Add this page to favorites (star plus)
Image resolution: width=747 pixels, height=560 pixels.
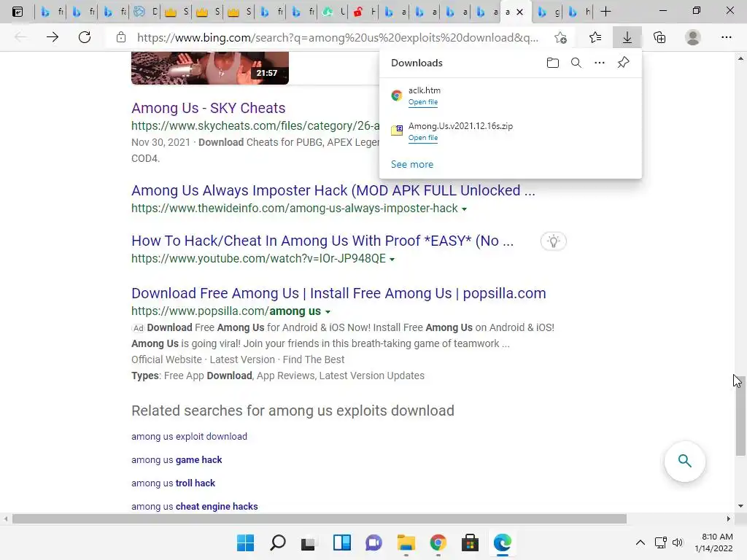coord(561,37)
